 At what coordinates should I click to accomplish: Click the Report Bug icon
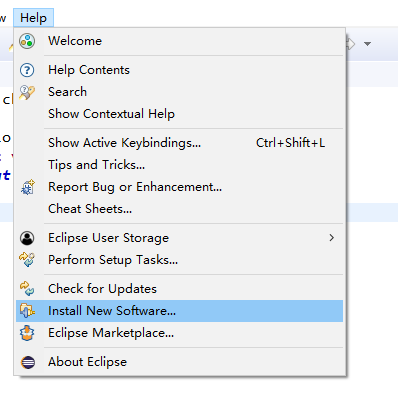(x=28, y=187)
